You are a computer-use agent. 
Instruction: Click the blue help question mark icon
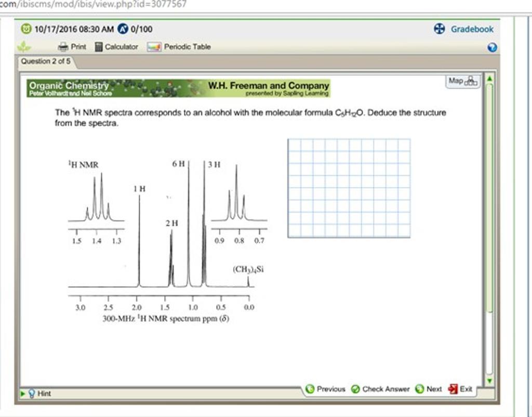click(x=493, y=47)
